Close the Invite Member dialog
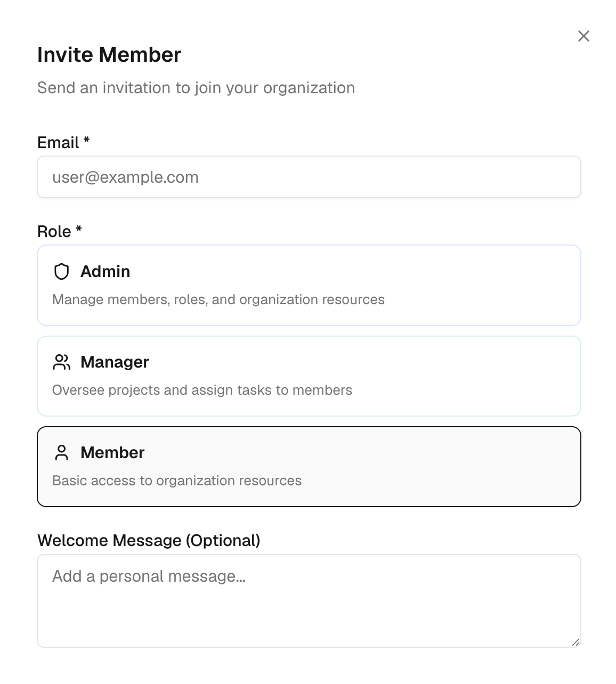616x684 pixels. click(583, 36)
